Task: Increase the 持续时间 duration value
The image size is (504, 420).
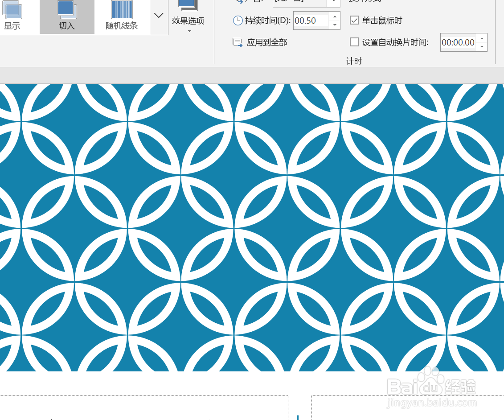Action: [x=335, y=16]
